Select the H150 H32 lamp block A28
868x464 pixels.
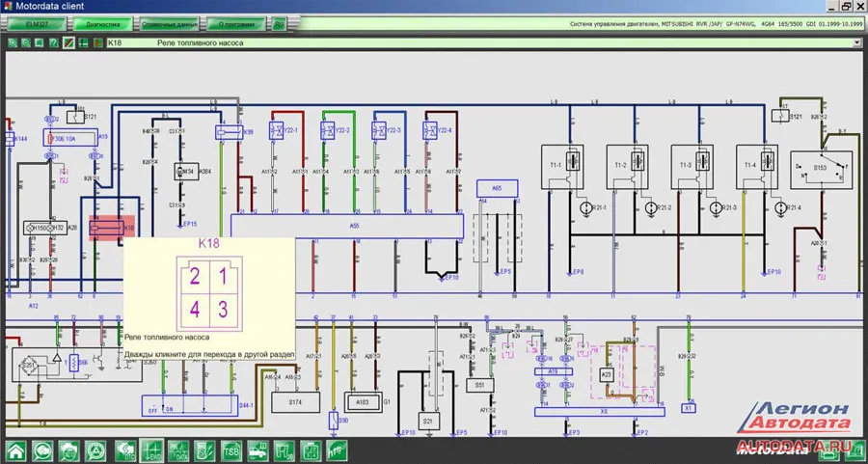pos(44,228)
